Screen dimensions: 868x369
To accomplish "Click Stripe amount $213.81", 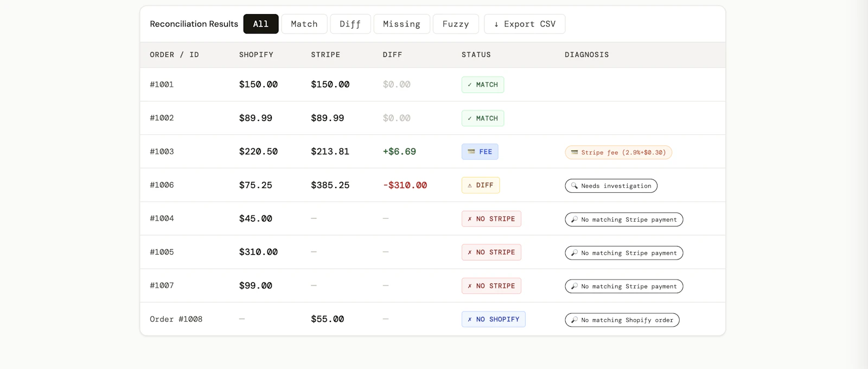I will (330, 152).
